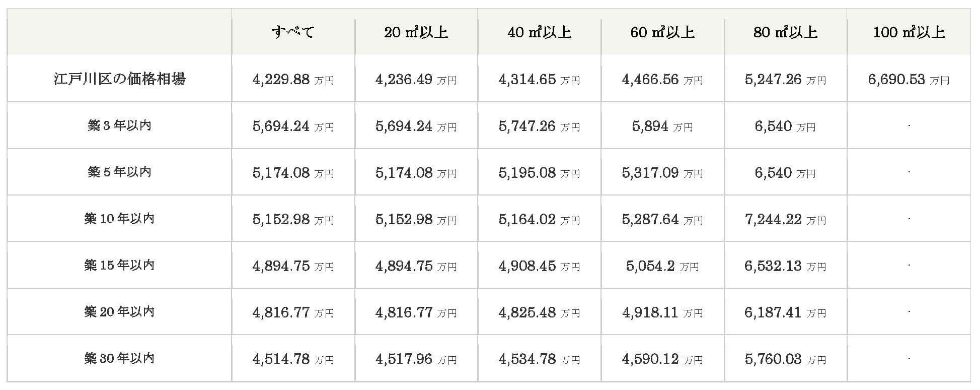Select the 築3年以内 row label
Screen dimensions: 980x390
click(119, 125)
